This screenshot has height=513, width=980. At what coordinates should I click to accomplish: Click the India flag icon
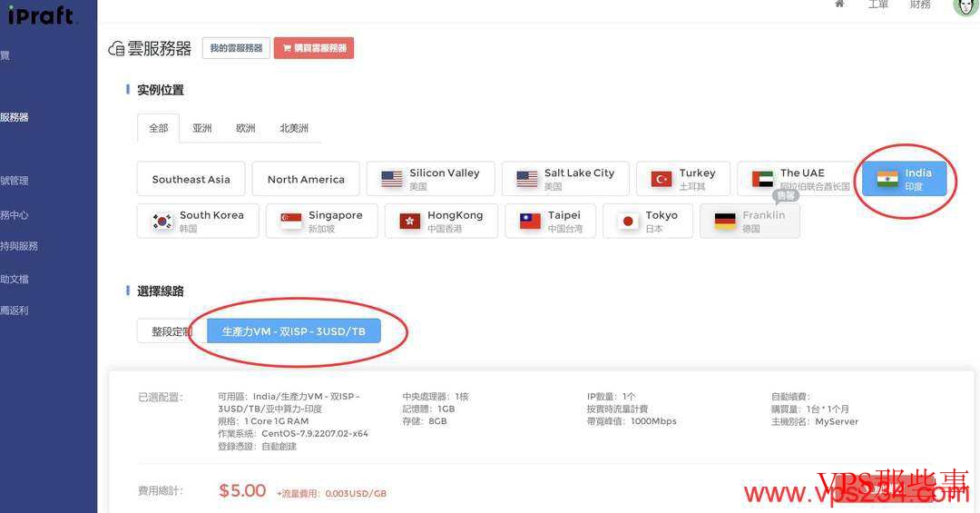[887, 179]
